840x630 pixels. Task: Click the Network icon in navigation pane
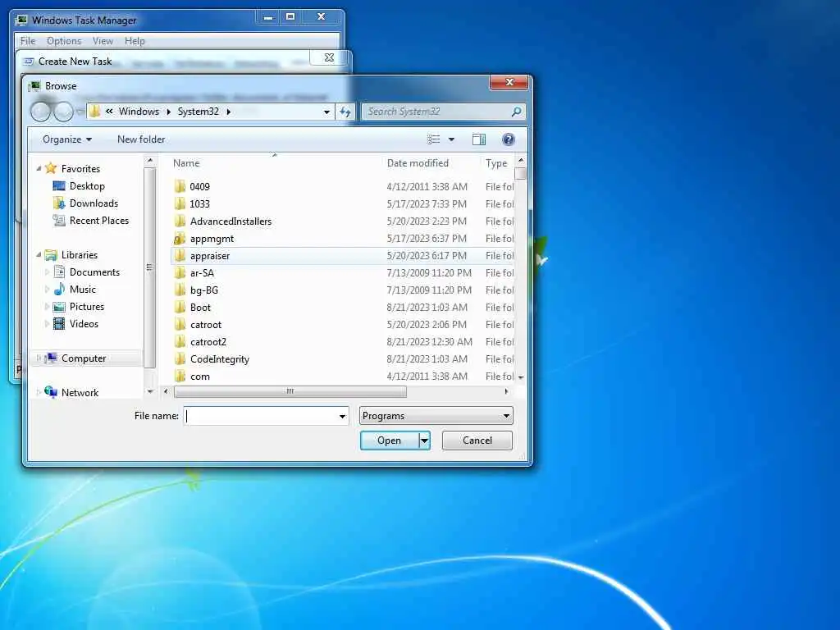[51, 392]
